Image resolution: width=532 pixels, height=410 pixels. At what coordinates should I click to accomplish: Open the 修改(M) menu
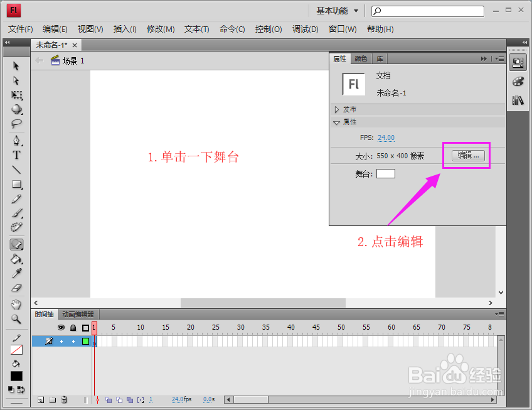pos(161,30)
